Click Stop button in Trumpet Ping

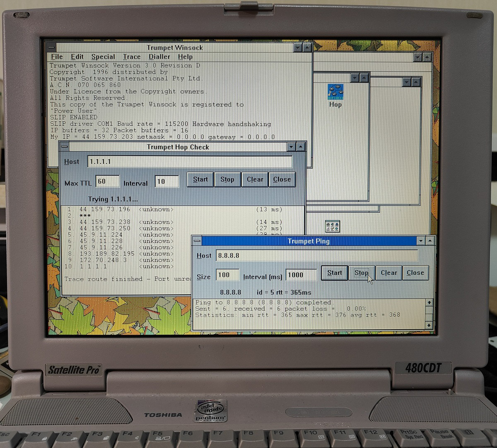click(362, 273)
